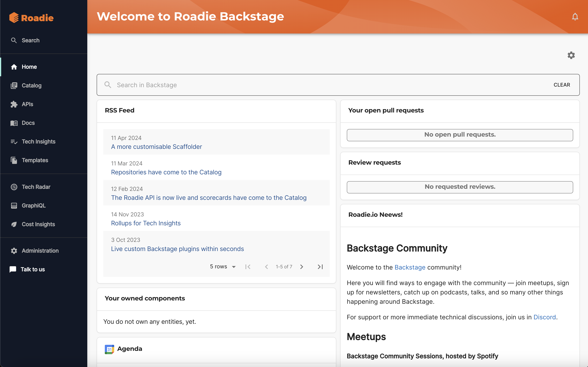588x367 pixels.
Task: Click the Roadie logo
Action: 31,18
